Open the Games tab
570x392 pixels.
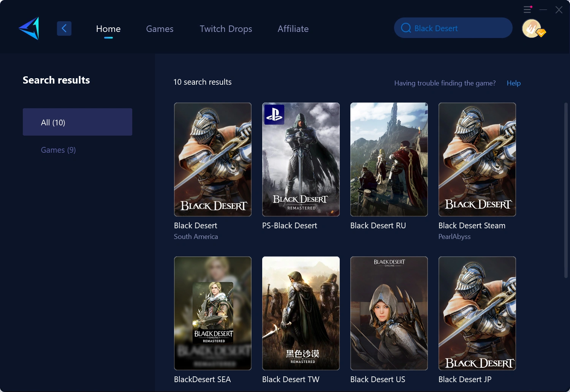[160, 29]
